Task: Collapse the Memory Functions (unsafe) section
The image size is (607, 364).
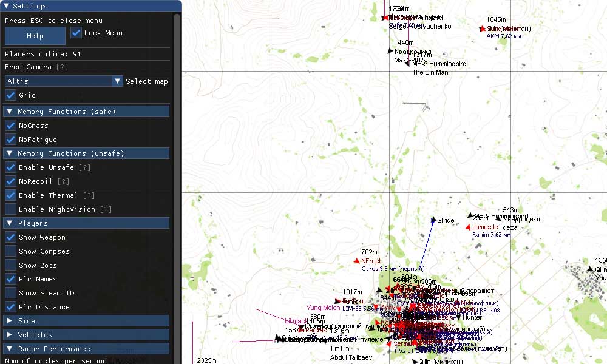Action: click(86, 153)
